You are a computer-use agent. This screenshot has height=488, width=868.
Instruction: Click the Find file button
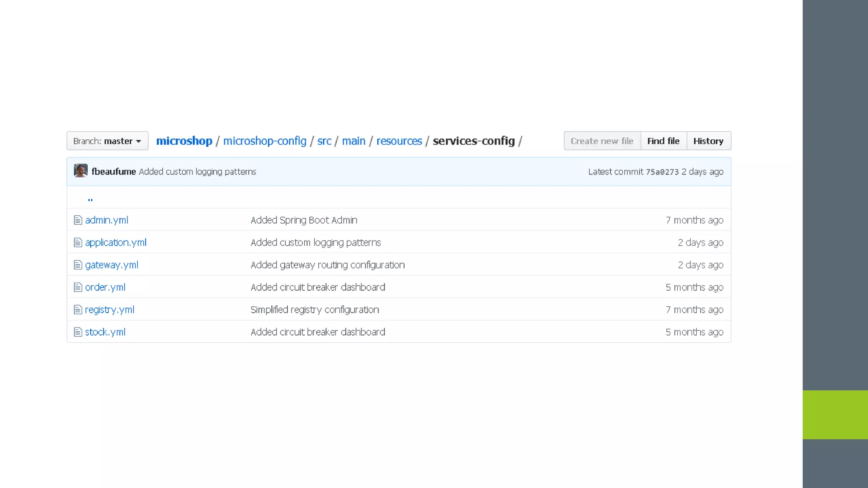pos(663,141)
